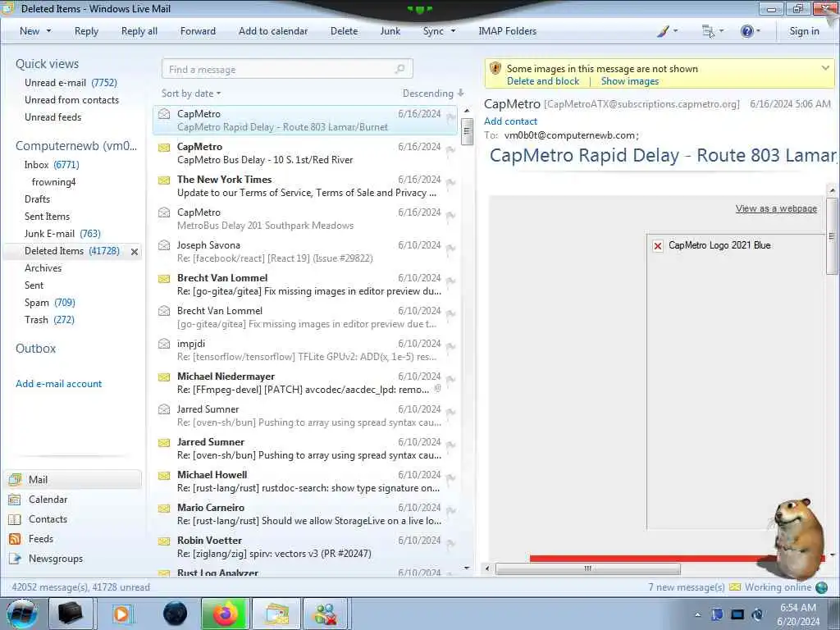The height and width of the screenshot is (630, 840).
Task: Expand the paintbrush dropdown arrow
Action: [675, 31]
